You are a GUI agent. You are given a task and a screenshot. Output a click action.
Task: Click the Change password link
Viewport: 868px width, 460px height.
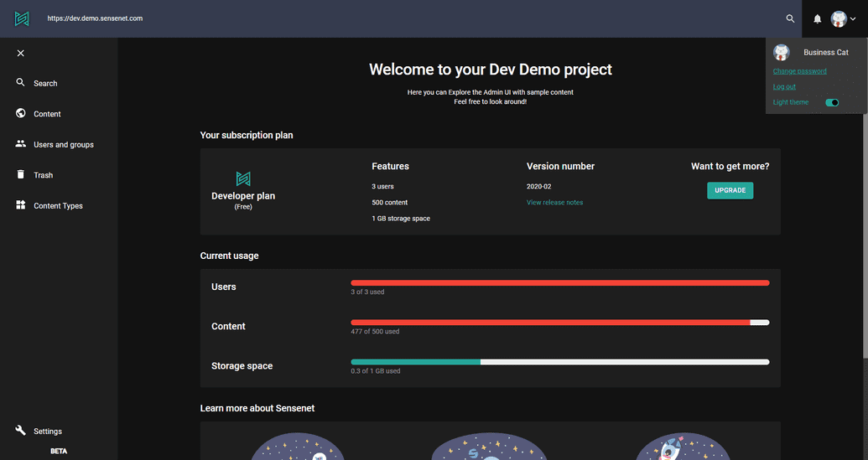pyautogui.click(x=799, y=70)
